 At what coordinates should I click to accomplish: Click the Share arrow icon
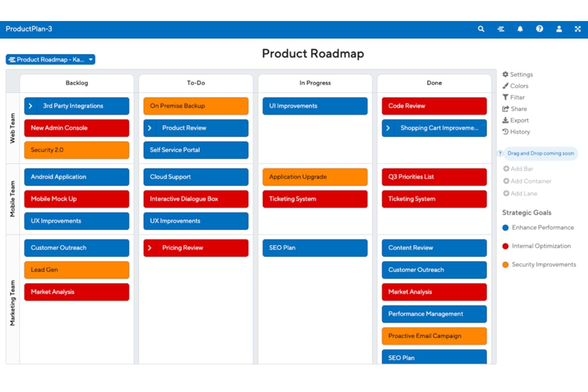(x=505, y=109)
